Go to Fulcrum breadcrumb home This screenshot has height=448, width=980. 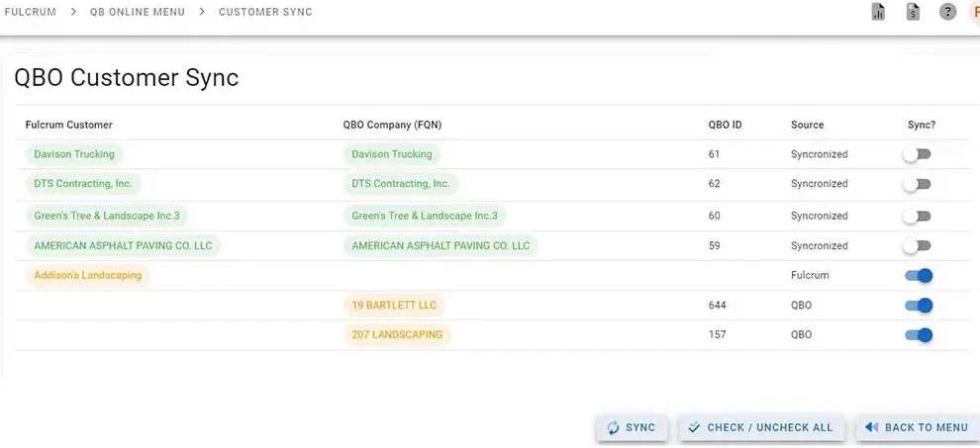point(30,12)
